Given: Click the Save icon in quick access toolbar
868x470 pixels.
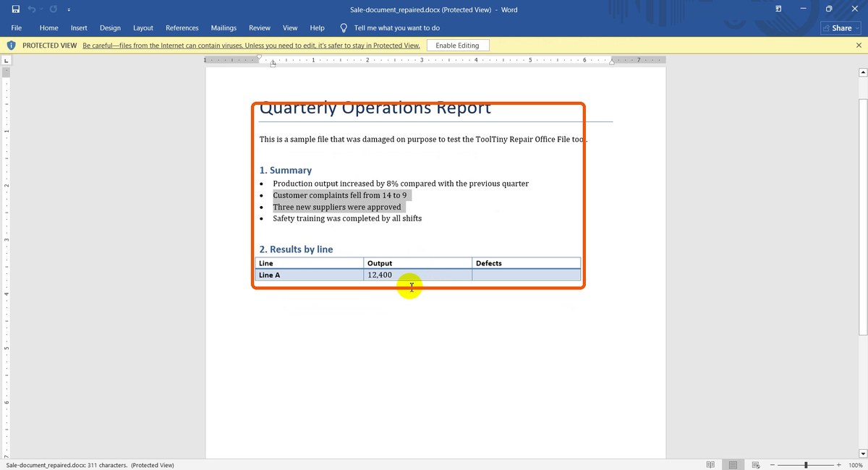Looking at the screenshot, I should [16, 9].
